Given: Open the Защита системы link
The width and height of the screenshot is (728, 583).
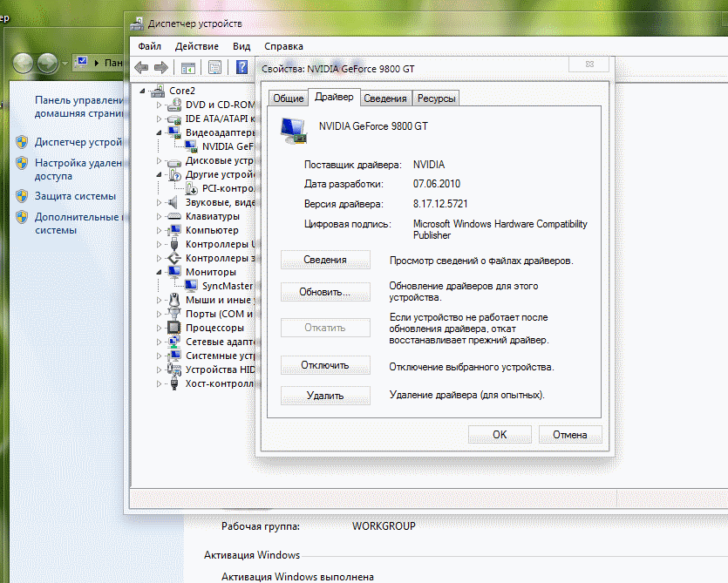Looking at the screenshot, I should 75,196.
